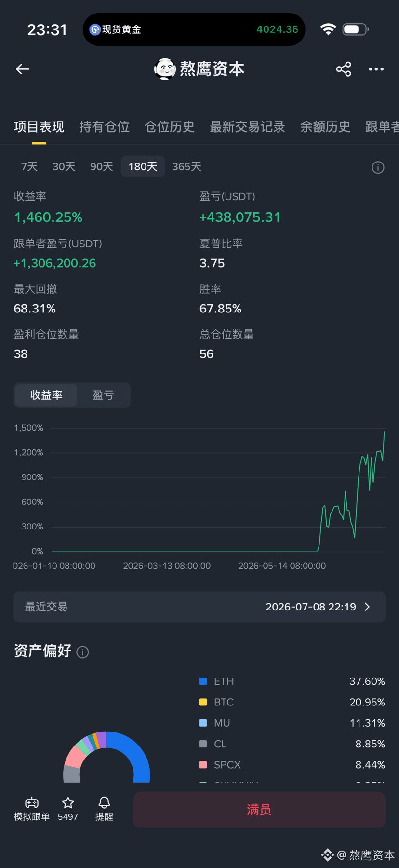Viewport: 399px width, 868px height.
Task: Tap the back arrow icon
Action: [23, 69]
